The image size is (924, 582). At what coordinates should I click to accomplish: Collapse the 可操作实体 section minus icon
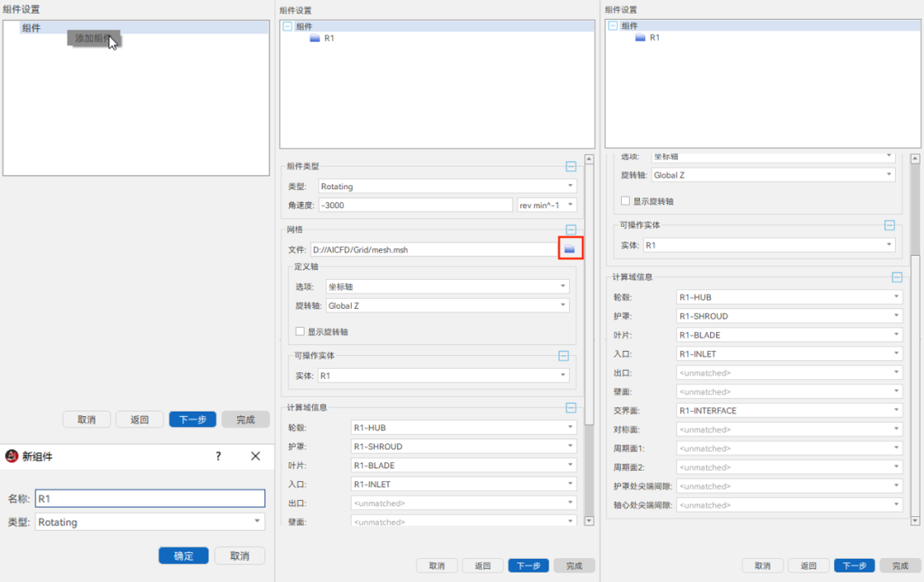[563, 354]
